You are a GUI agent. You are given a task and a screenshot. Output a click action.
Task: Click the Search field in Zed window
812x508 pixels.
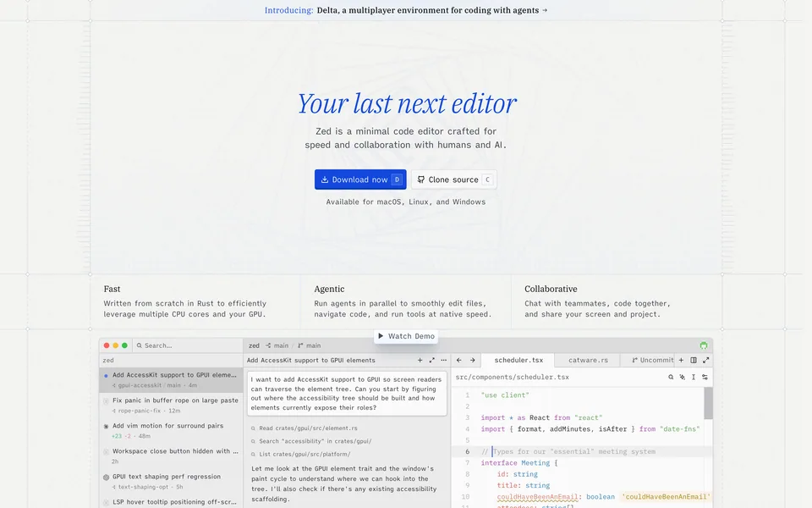(x=188, y=345)
